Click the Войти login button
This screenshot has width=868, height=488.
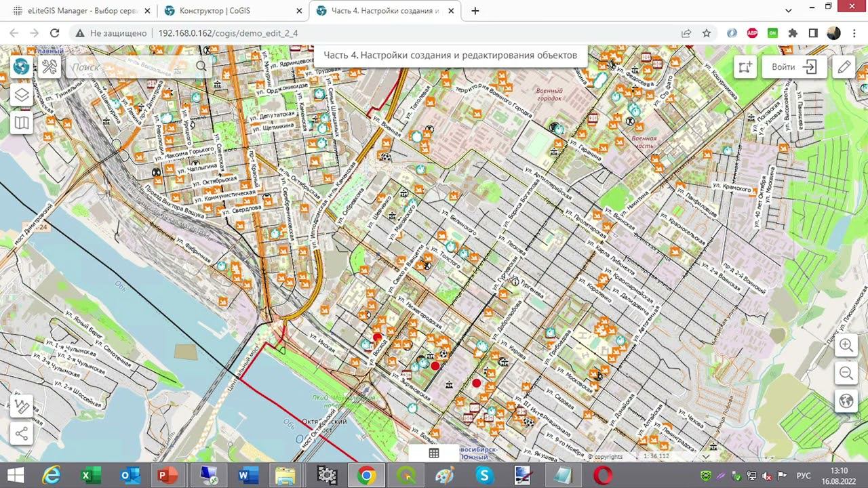click(x=793, y=67)
